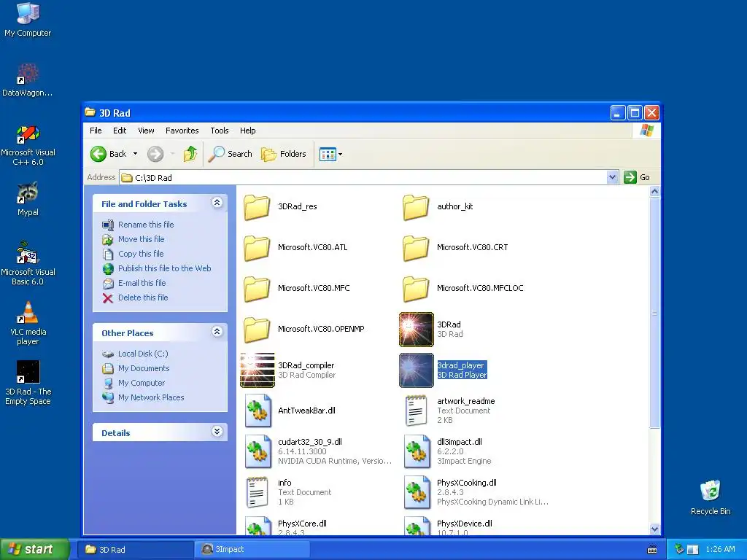747x560 pixels.
Task: Open the Favorites menu
Action: [x=182, y=131]
